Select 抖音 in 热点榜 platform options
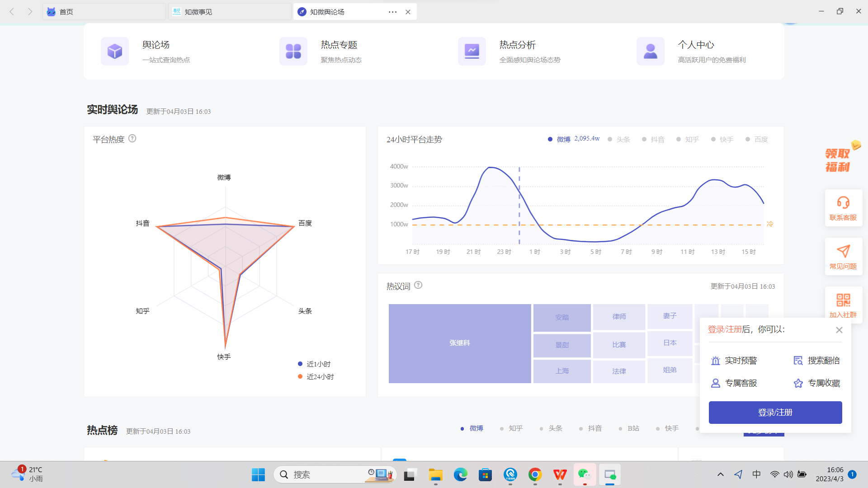This screenshot has width=868, height=488. 590,428
